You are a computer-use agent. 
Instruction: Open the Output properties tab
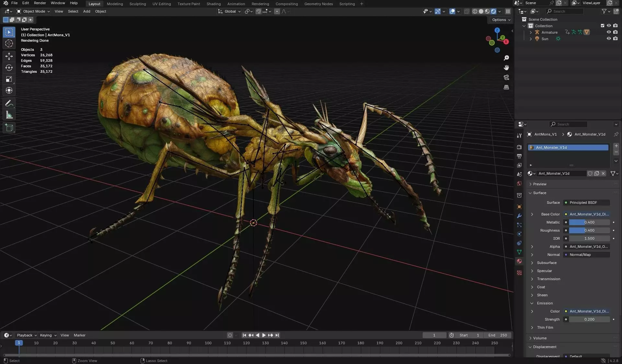point(519,156)
